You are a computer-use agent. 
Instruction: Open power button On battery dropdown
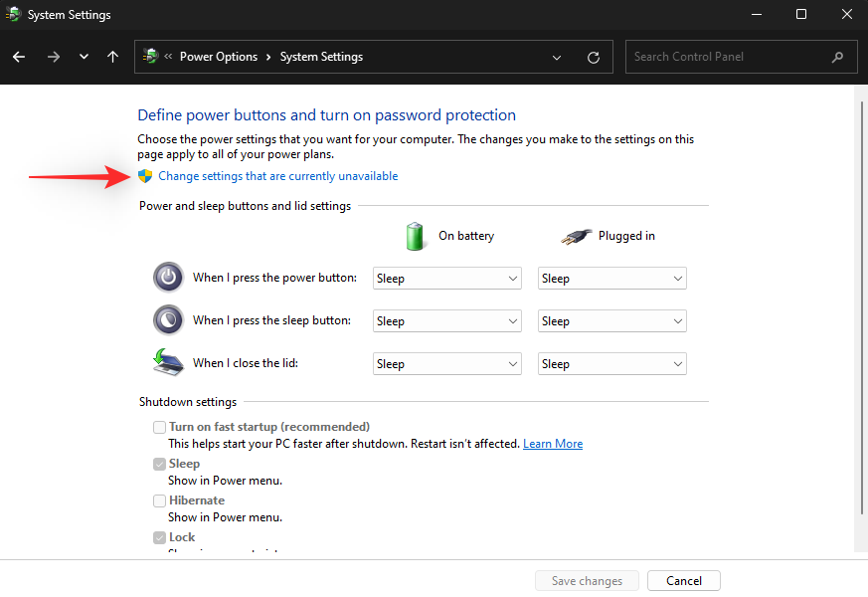[x=447, y=278]
